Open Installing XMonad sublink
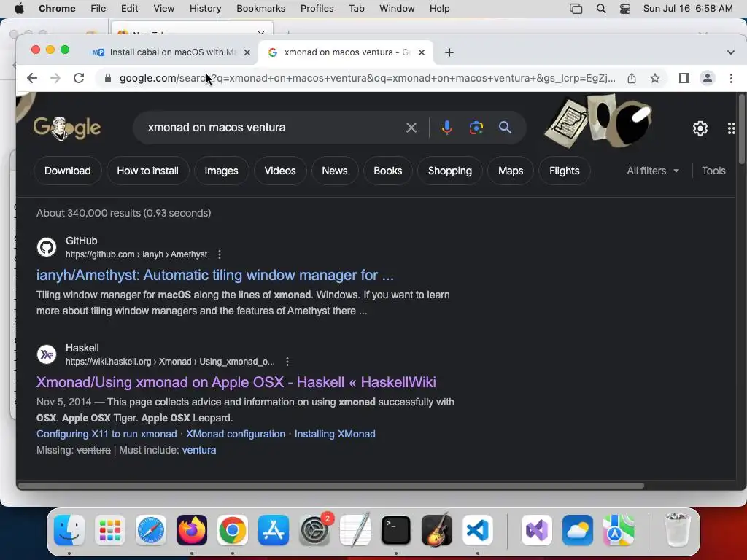Viewport: 747px width, 560px height. pos(335,435)
